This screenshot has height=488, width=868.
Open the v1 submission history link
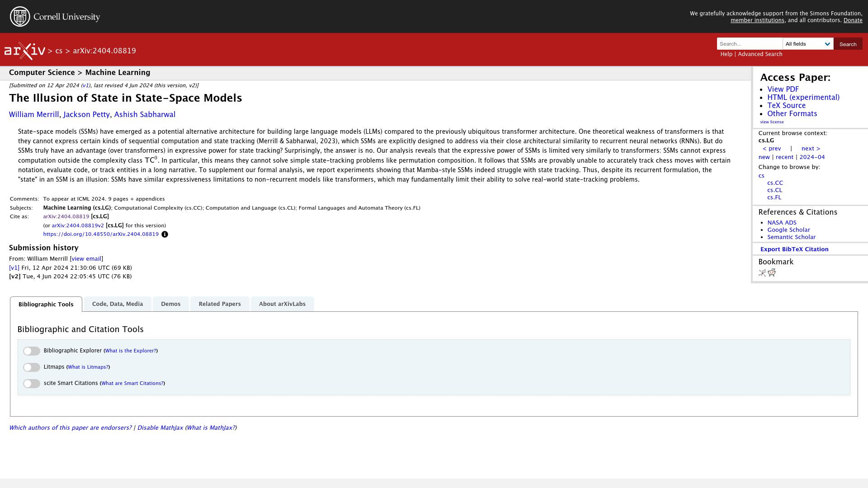coord(14,268)
